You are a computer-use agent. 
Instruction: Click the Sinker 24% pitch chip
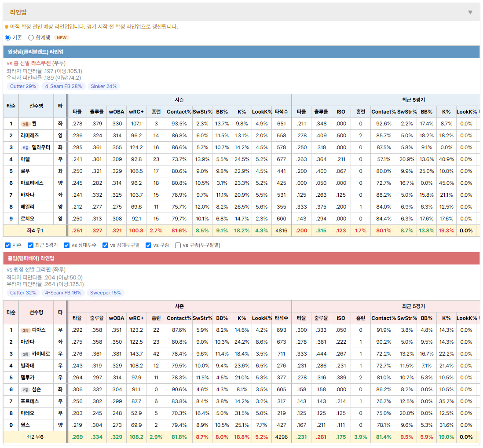[103, 86]
